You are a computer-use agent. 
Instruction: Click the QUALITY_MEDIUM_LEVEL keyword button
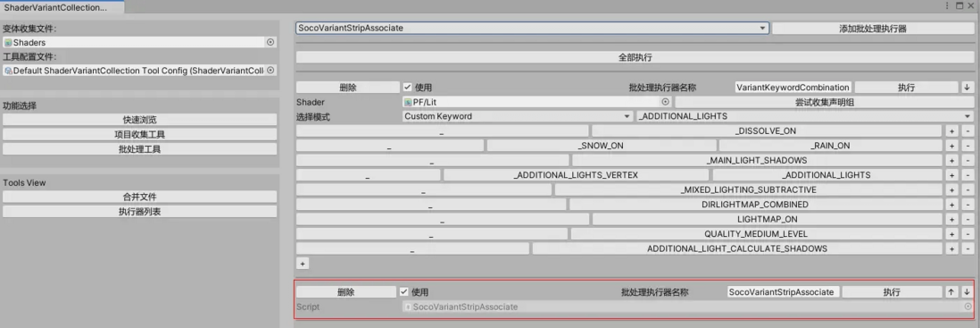(x=756, y=234)
